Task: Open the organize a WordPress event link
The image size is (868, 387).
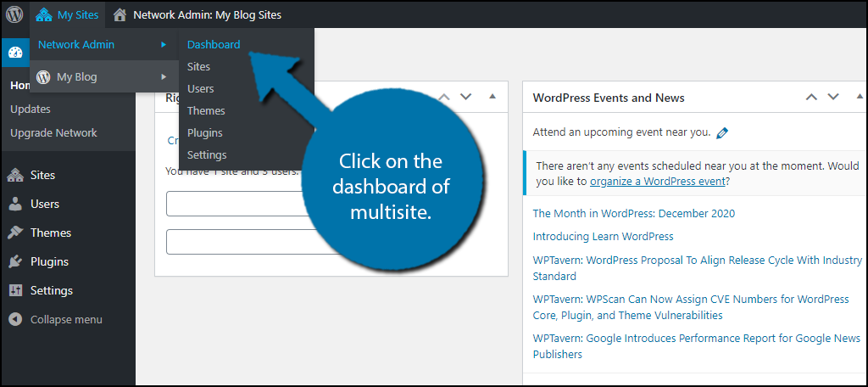Action: click(x=657, y=182)
